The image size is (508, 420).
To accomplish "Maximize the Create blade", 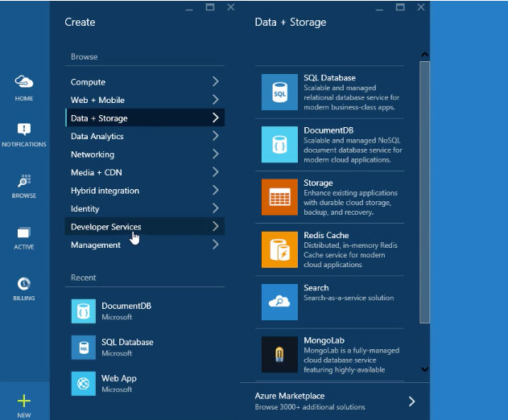I will [210, 6].
